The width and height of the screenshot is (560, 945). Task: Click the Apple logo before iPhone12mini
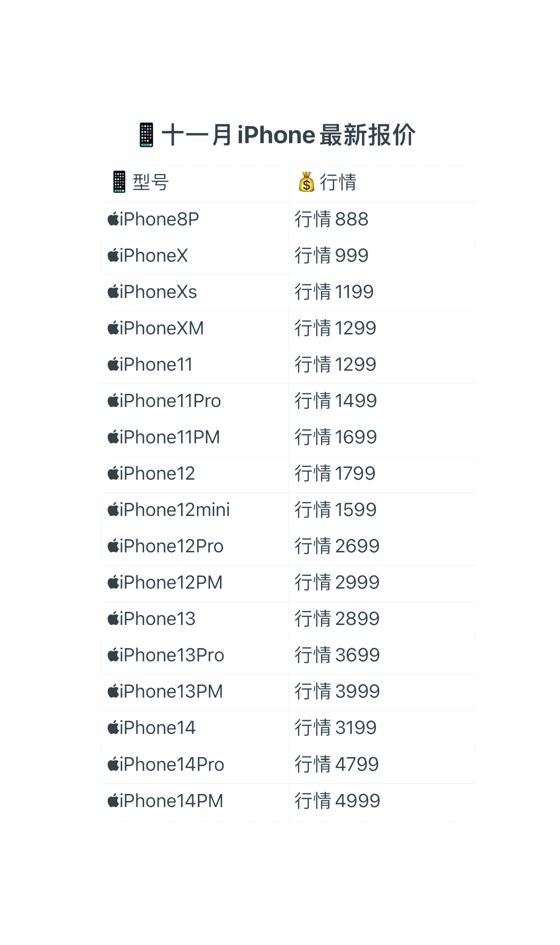click(113, 509)
